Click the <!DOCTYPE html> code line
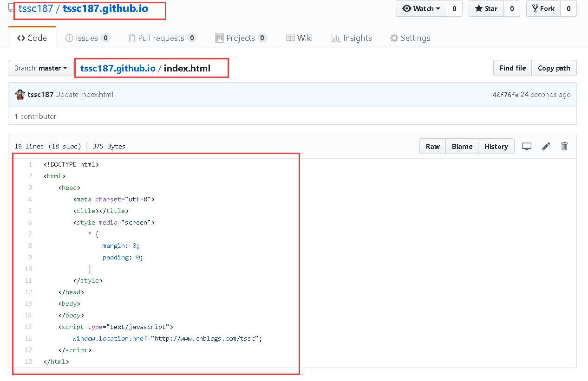The height and width of the screenshot is (381, 588). click(71, 164)
